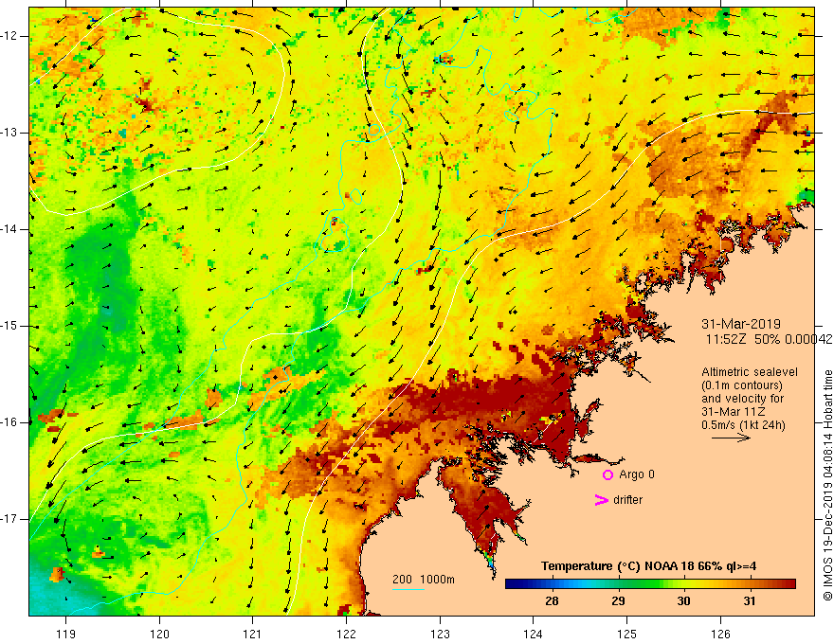Click the longitude 125 axis label
This screenshot has width=834, height=644.
627,634
